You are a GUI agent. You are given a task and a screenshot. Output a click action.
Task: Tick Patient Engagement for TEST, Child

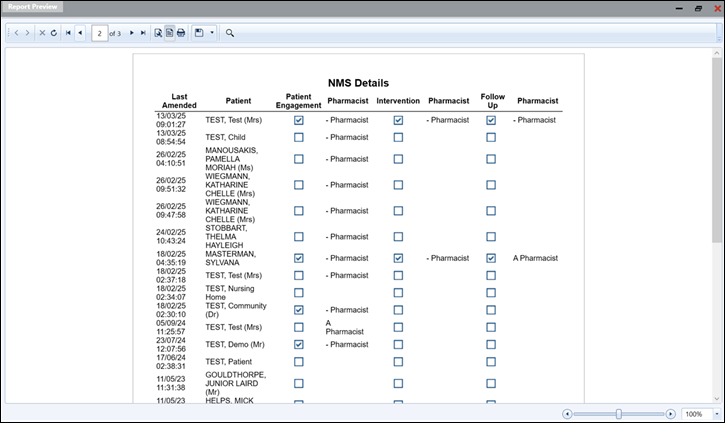[x=299, y=137]
